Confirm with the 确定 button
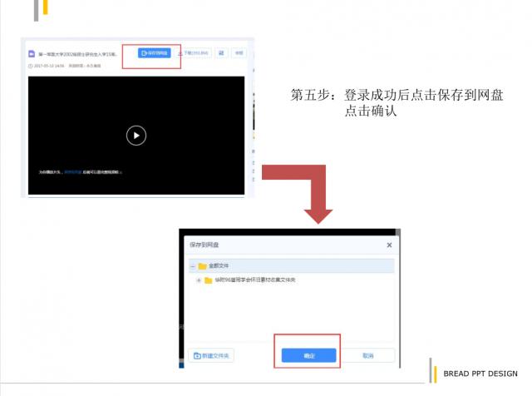Viewport: 532px width, 396px height. [308, 355]
